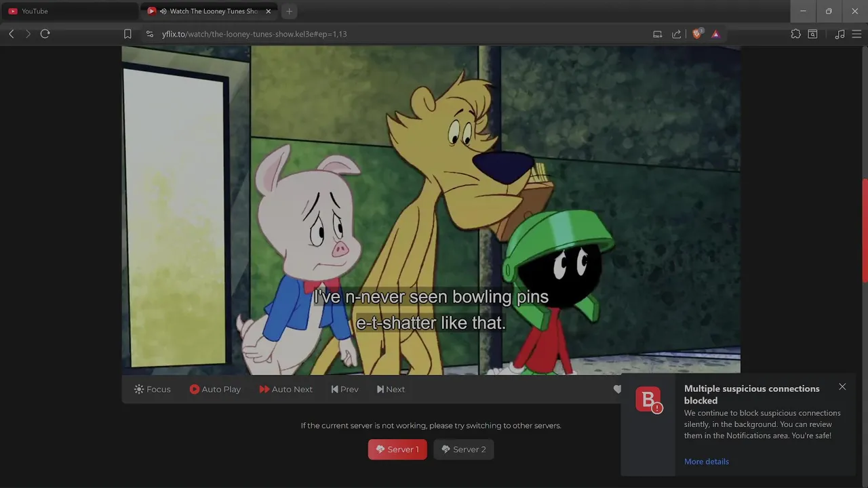Open the extensions puzzle icon
This screenshot has width=868, height=488.
795,34
